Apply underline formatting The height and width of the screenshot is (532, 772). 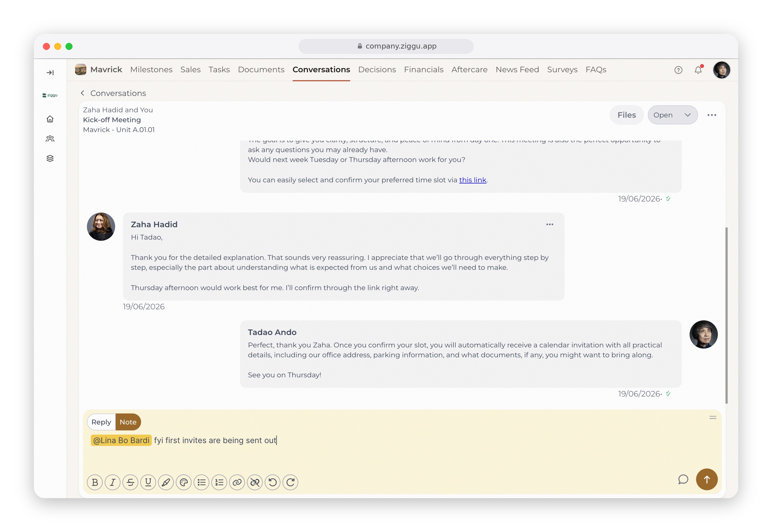[x=148, y=482]
